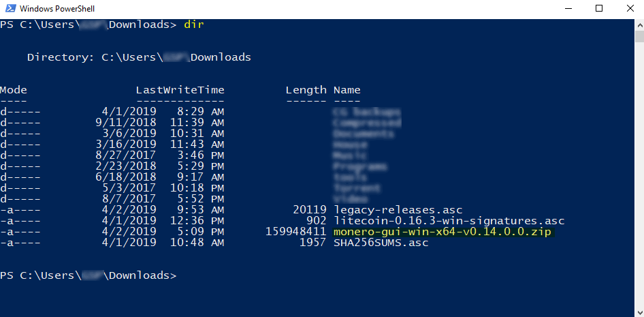The height and width of the screenshot is (317, 644).
Task: Click the date 3/16/2019
Action: click(126, 145)
